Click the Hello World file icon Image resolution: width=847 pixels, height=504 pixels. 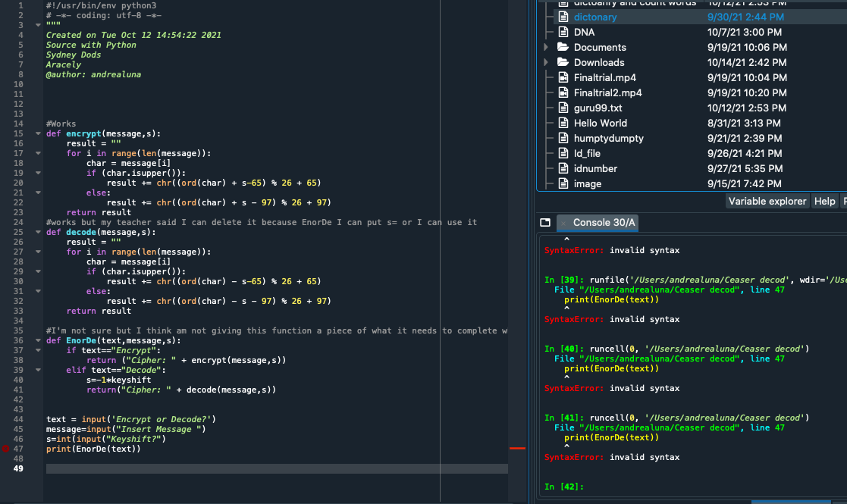(563, 123)
